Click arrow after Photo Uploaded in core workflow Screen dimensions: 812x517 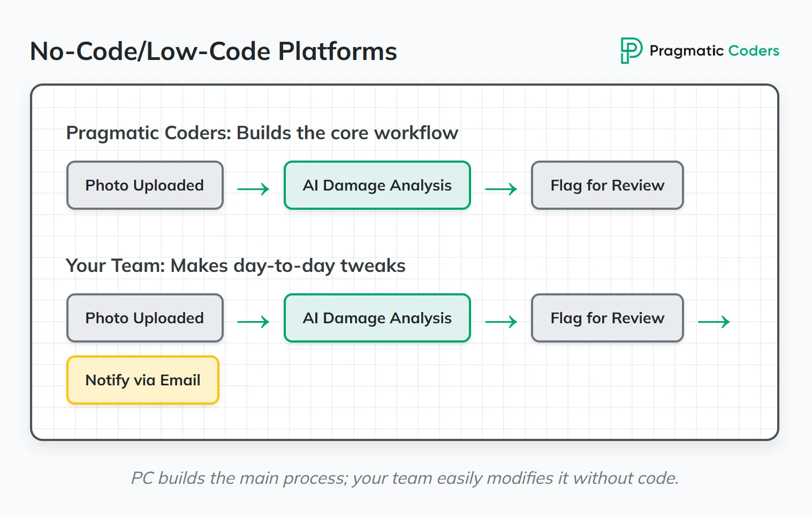pyautogui.click(x=253, y=189)
